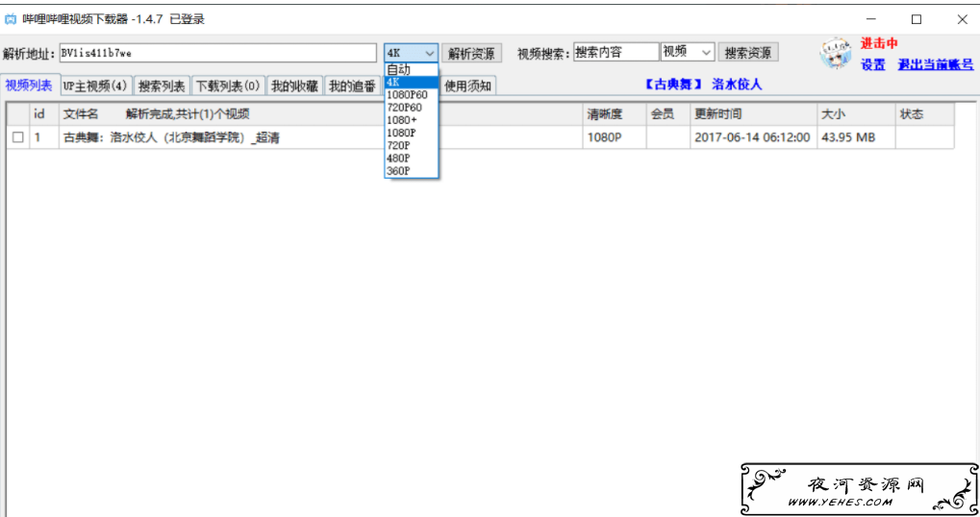The height and width of the screenshot is (517, 980).
Task: Open the 搜索列表 tab
Action: point(162,86)
